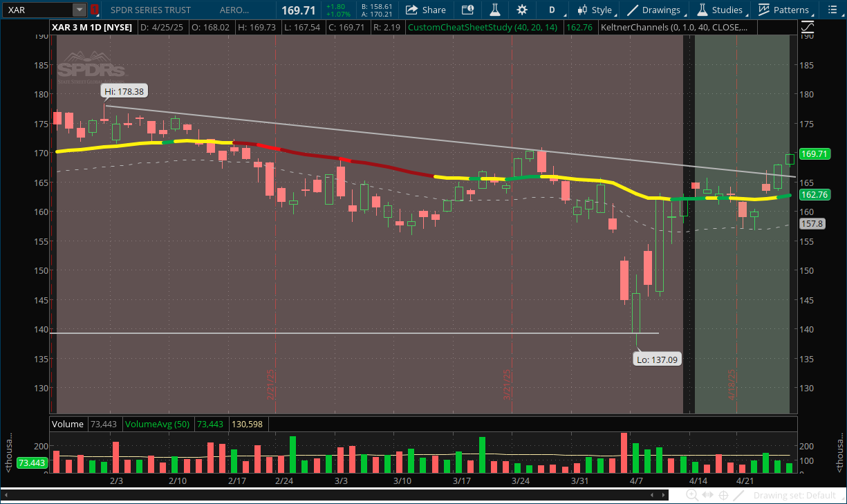Select the crosshair cursor icon at bottom

[x=724, y=495]
